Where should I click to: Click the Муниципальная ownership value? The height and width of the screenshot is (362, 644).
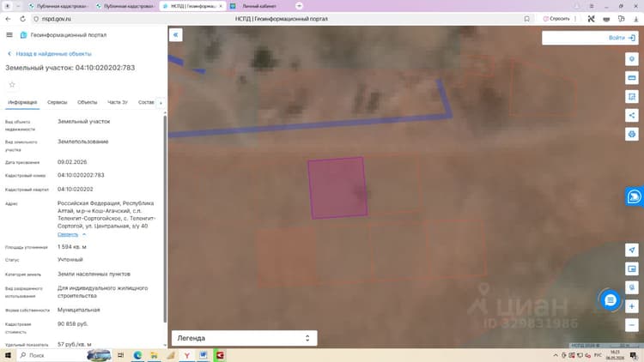79,310
